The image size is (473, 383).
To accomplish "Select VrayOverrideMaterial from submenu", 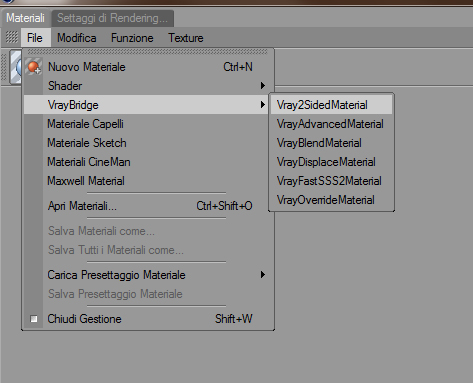I will [x=331, y=200].
